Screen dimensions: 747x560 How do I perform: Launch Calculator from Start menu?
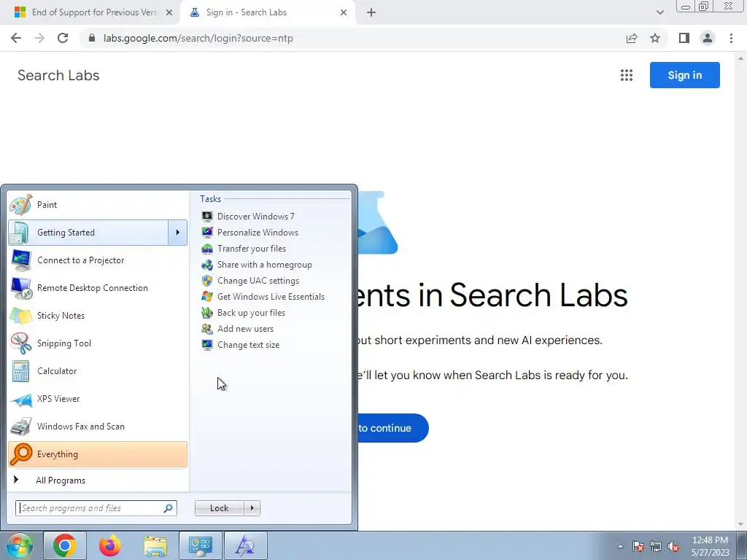[98, 371]
